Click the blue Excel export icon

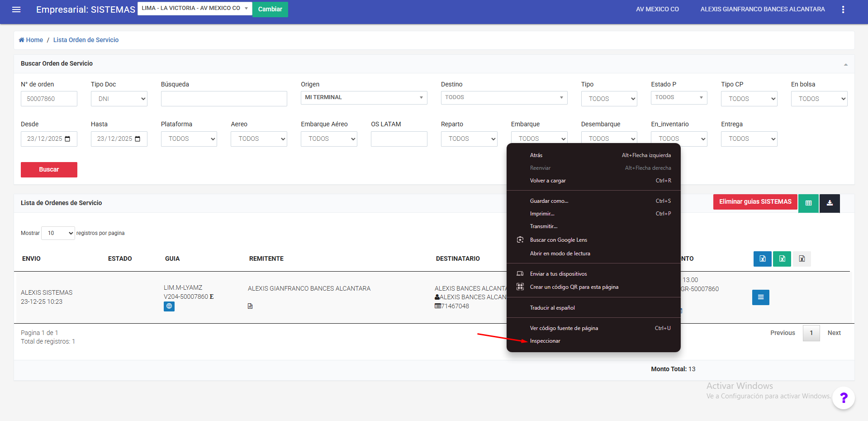[x=762, y=259]
